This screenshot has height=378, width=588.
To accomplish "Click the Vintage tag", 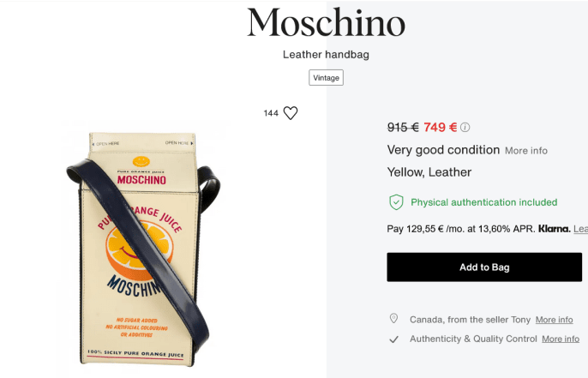I will 326,78.
